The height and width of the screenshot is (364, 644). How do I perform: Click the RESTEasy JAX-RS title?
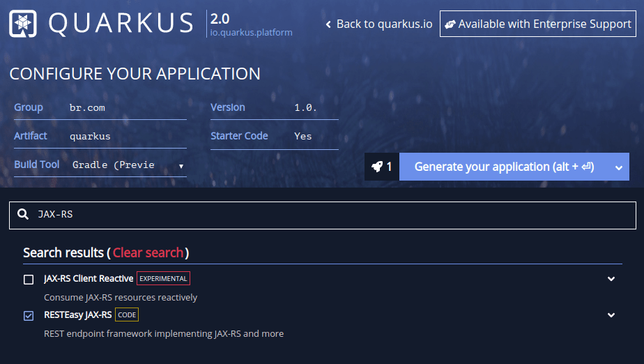point(77,315)
